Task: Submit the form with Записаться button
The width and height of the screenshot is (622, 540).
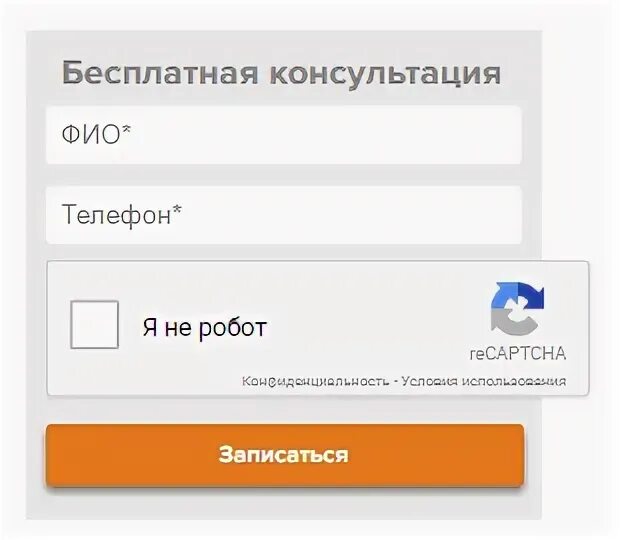Action: coord(285,455)
